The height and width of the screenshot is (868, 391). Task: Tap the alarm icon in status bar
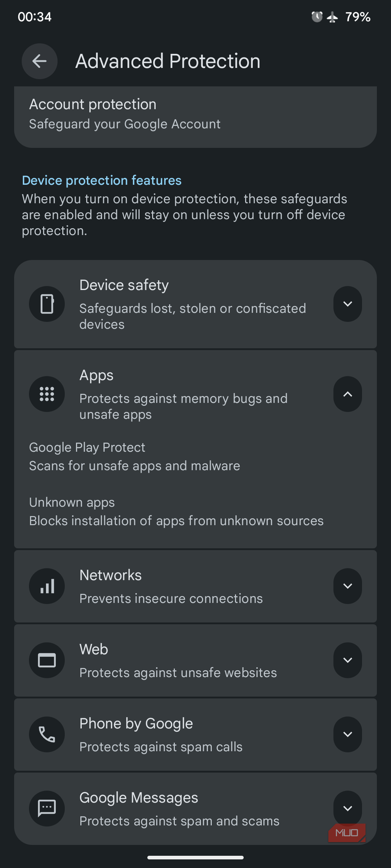[x=317, y=17]
